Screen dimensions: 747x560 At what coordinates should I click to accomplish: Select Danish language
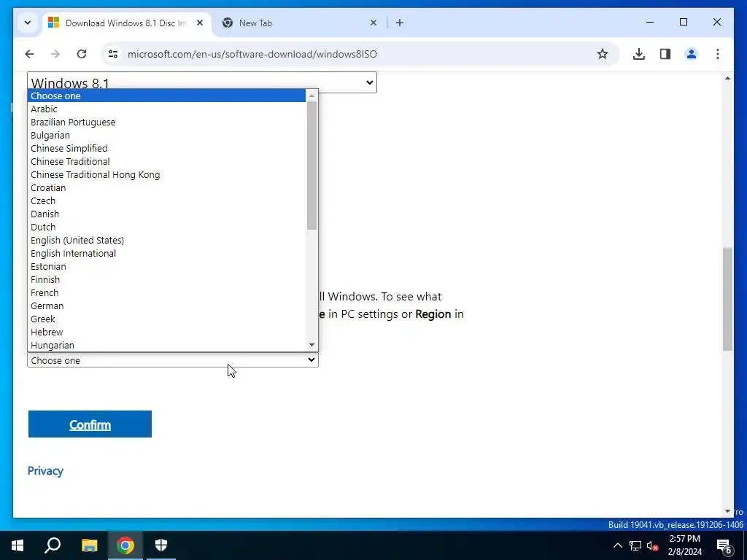[x=166, y=214]
